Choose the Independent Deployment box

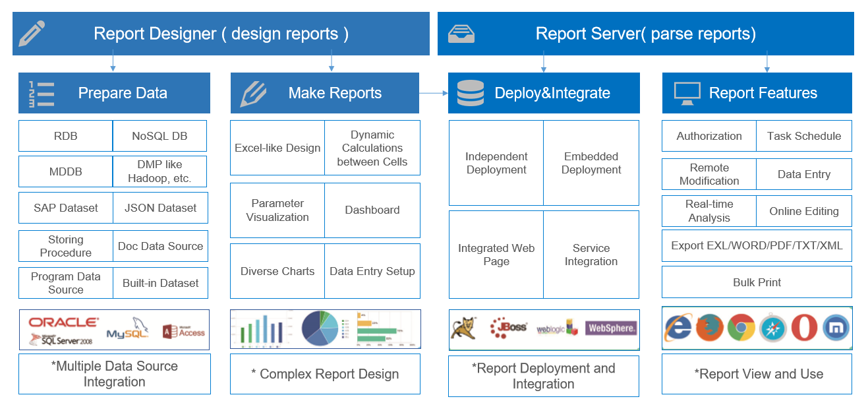[x=496, y=163]
